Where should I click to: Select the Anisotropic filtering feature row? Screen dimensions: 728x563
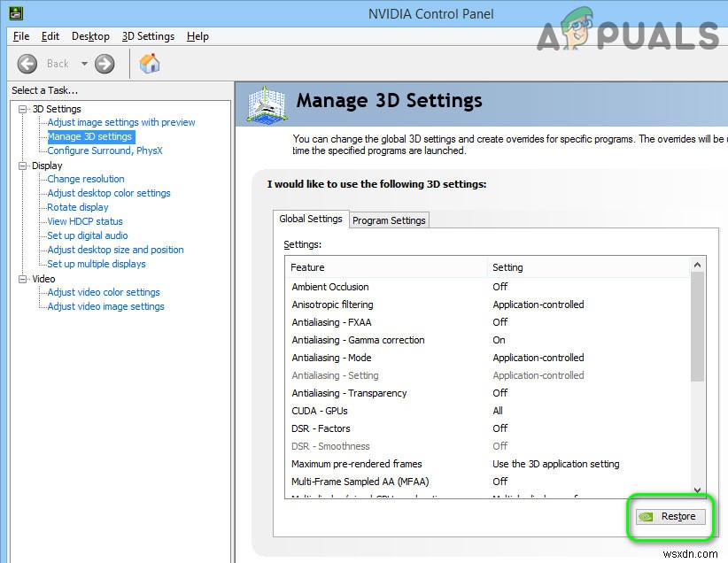pyautogui.click(x=488, y=305)
